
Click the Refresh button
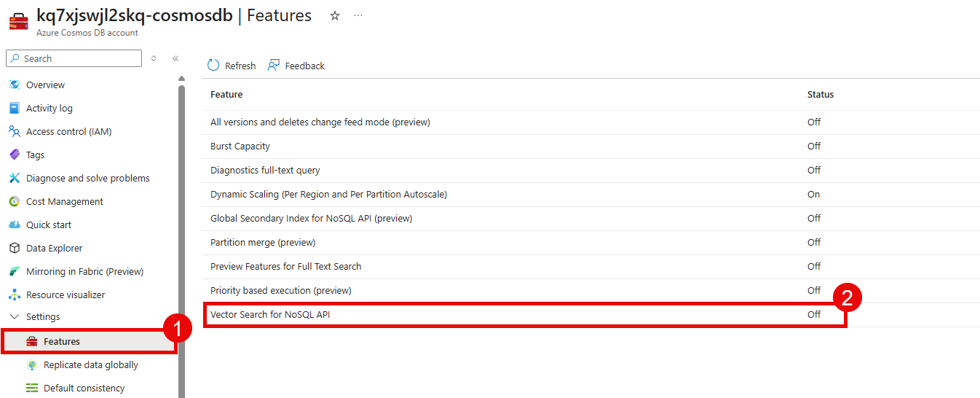point(232,66)
